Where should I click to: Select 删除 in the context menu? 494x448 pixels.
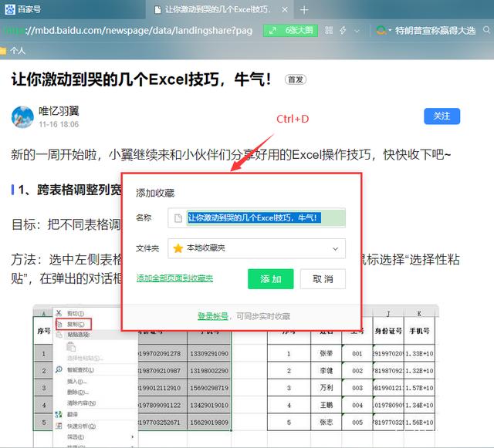[78, 392]
